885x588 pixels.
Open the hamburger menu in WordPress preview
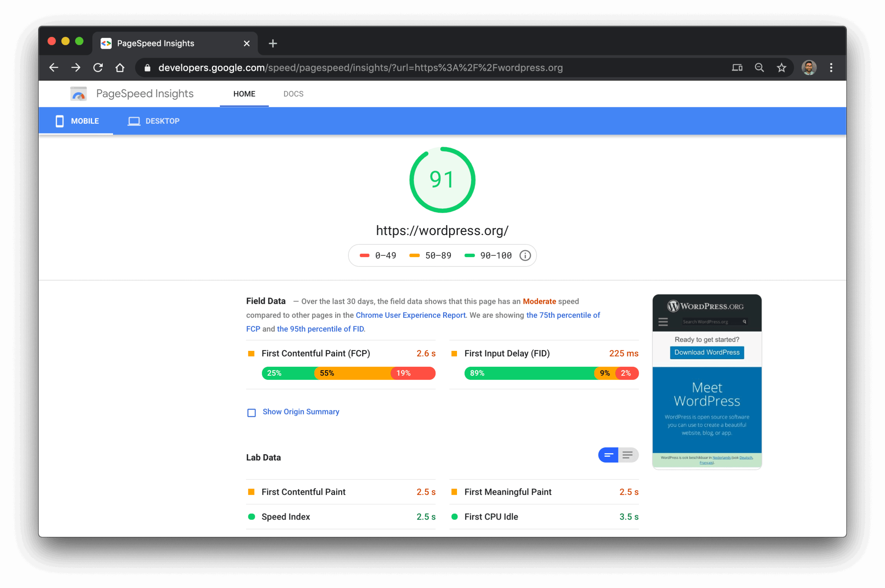[663, 321]
